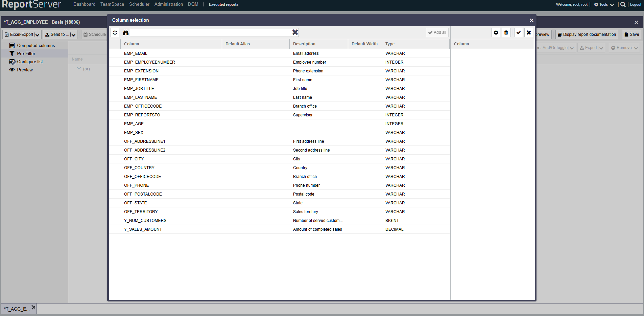Clear the column search field

(x=295, y=32)
